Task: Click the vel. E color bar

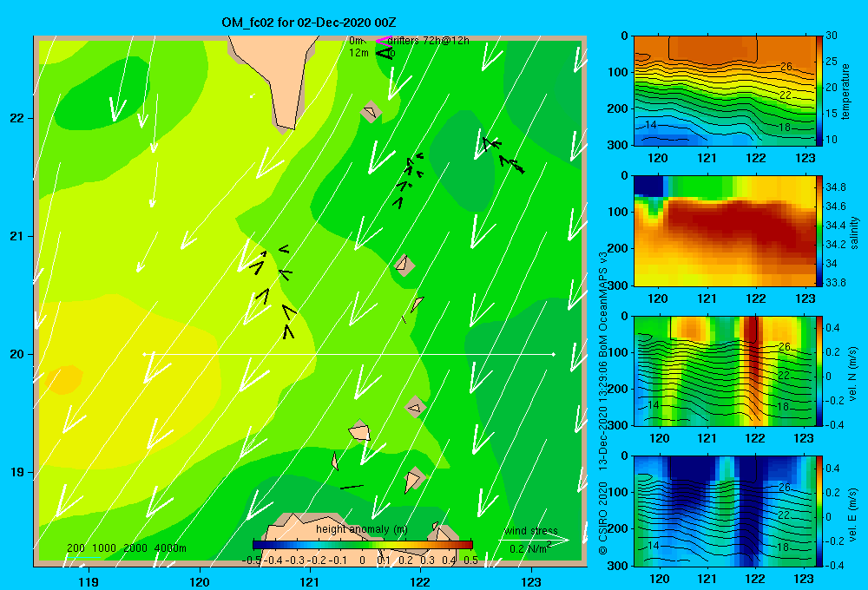Action: (819, 511)
